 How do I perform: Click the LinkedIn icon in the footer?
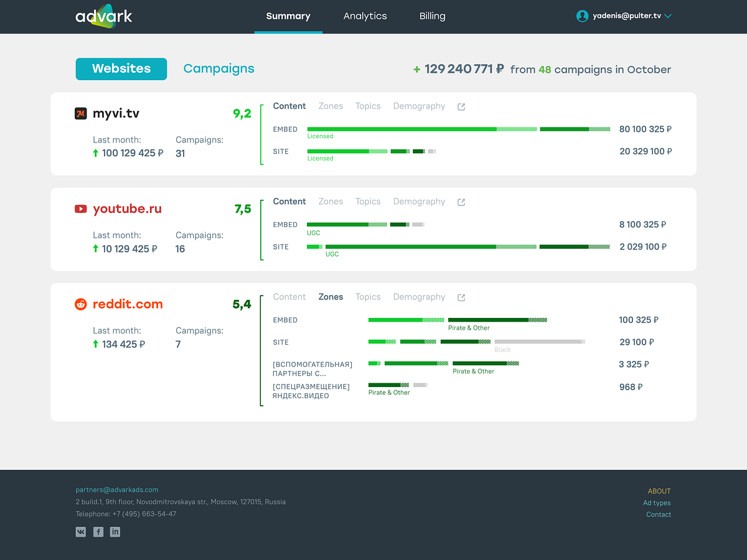[x=115, y=532]
